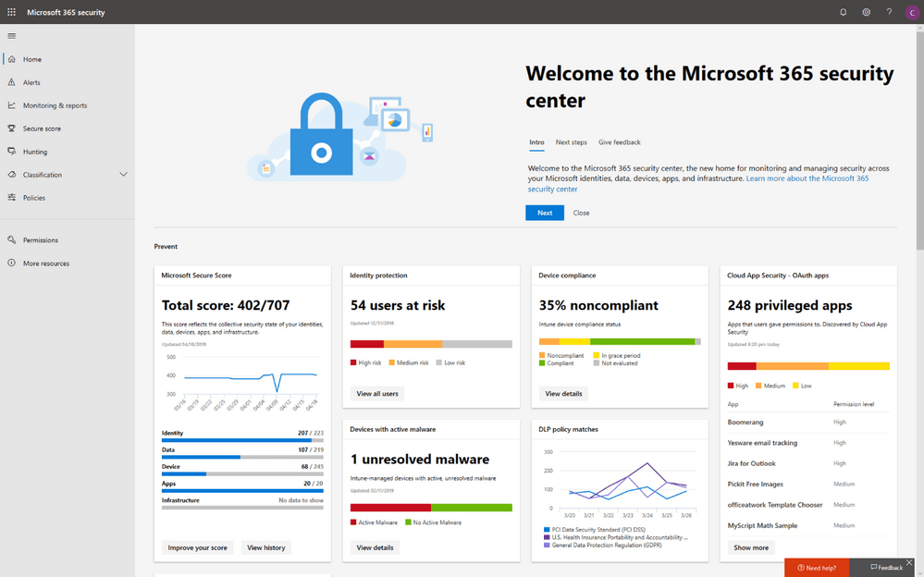Click the help question mark icon

tap(889, 12)
